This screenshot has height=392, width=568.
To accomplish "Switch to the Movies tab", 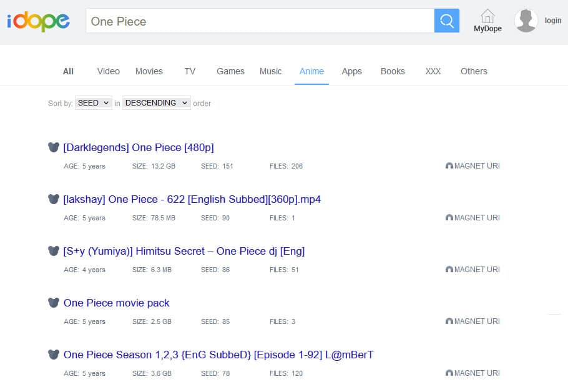I will tap(149, 71).
